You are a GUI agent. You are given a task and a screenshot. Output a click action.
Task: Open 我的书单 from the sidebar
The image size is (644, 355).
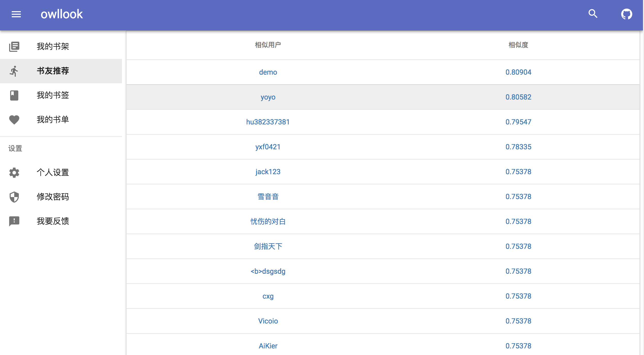pyautogui.click(x=53, y=120)
